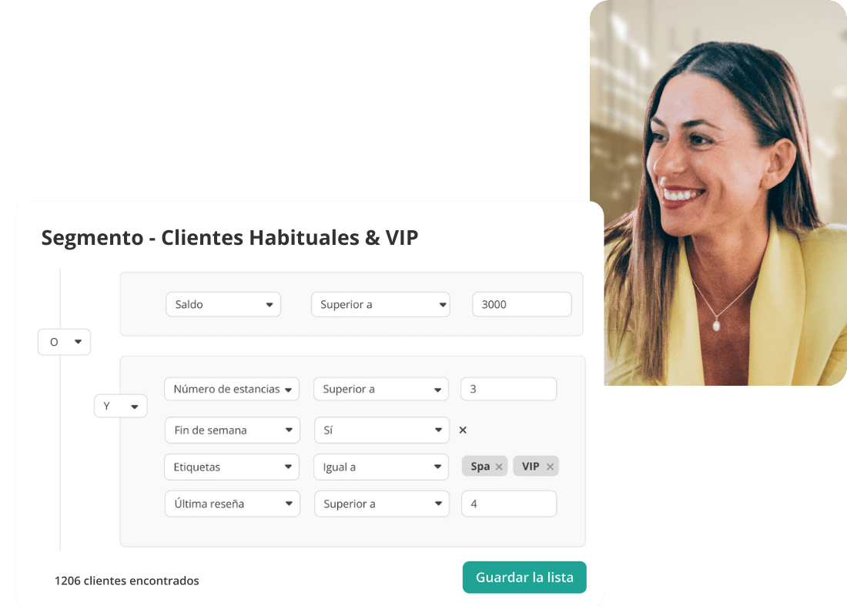Click the Guardar la lista button

click(x=524, y=577)
